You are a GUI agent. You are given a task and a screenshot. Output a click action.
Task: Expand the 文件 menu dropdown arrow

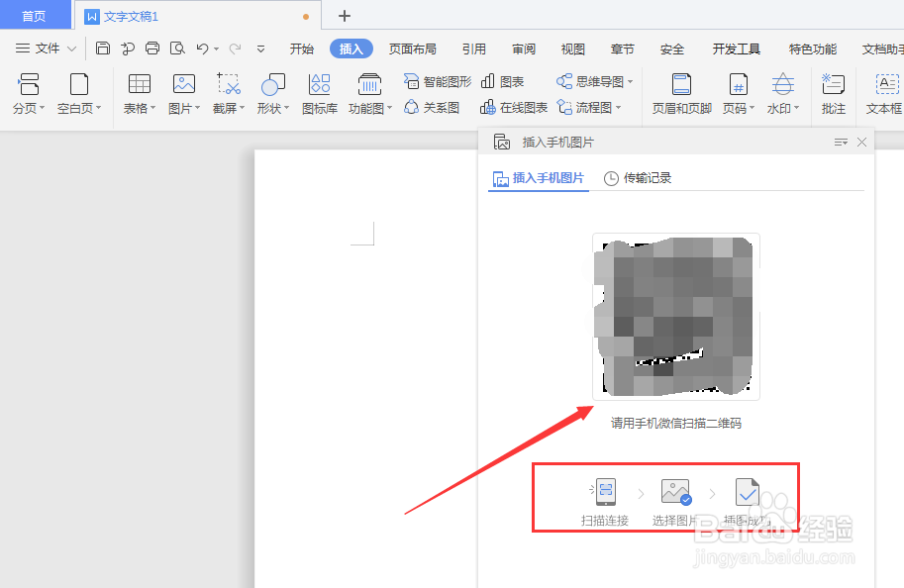(71, 49)
